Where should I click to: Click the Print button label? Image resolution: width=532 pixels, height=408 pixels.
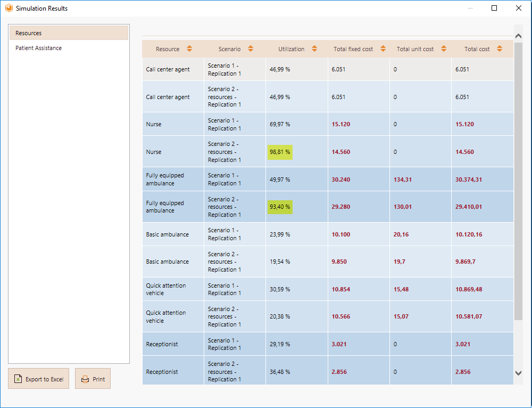pos(99,379)
